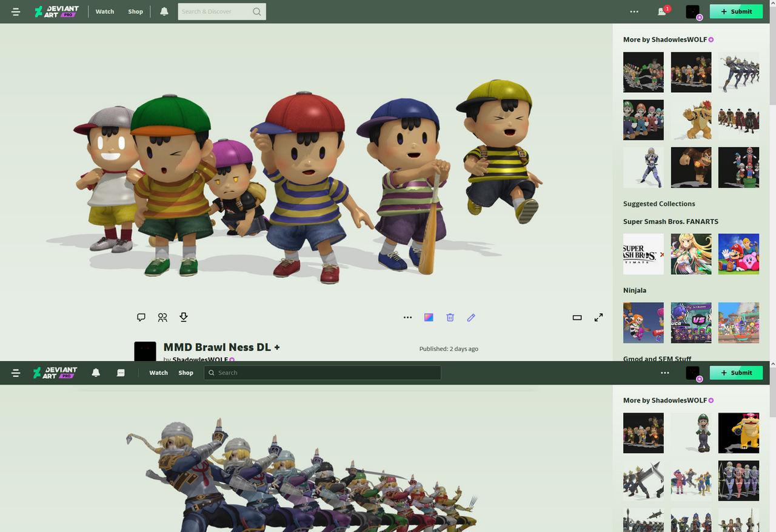Open the Super Smash Bros Ultimate logo thumbnail
The height and width of the screenshot is (532, 776).
coord(643,254)
